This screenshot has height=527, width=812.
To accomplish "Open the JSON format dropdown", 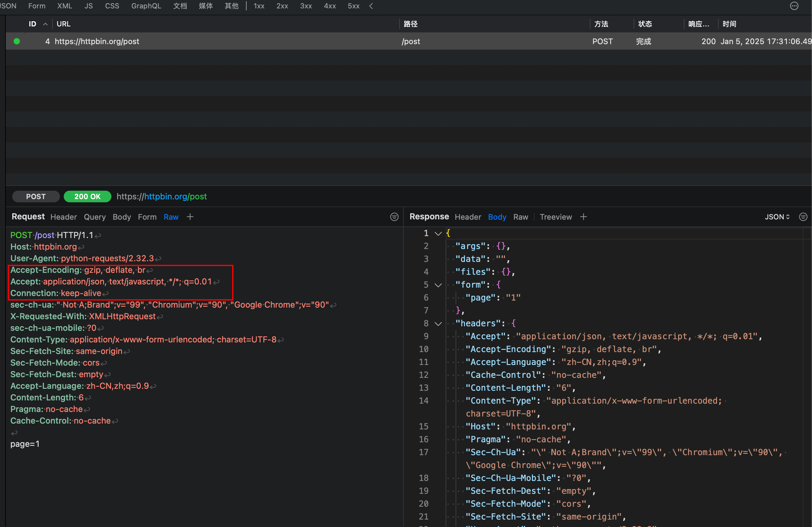I will 777,217.
